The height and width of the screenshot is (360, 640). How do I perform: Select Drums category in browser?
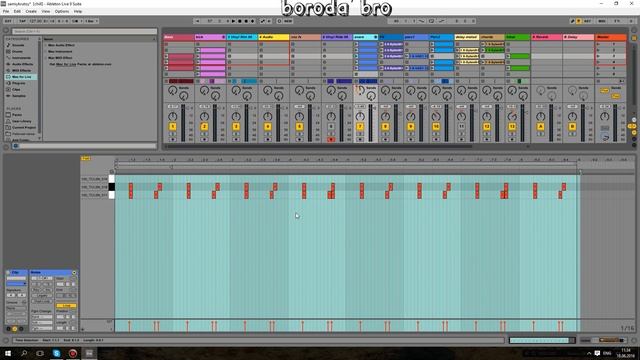pyautogui.click(x=18, y=51)
